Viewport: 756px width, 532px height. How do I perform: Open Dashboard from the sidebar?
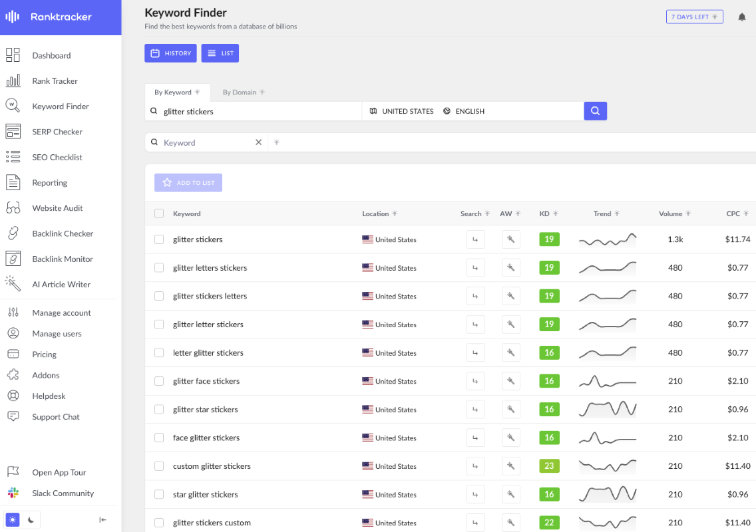pyautogui.click(x=51, y=55)
